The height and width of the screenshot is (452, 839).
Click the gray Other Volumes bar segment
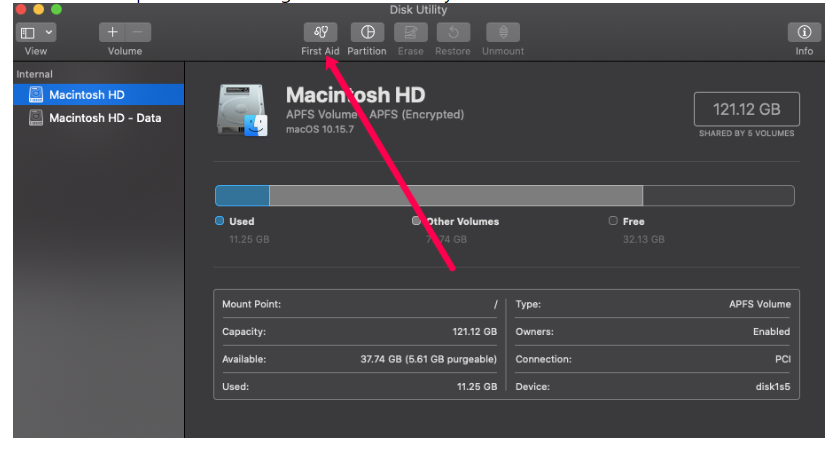[x=456, y=196]
